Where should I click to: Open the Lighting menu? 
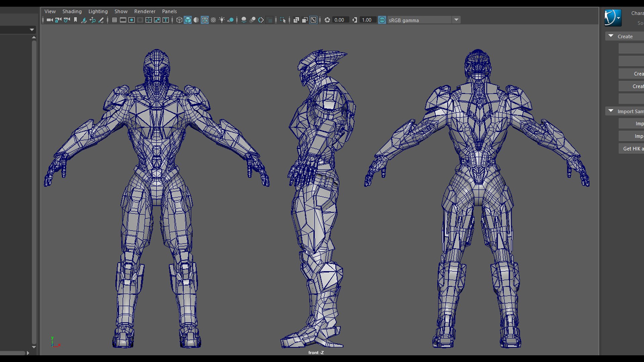tap(98, 11)
